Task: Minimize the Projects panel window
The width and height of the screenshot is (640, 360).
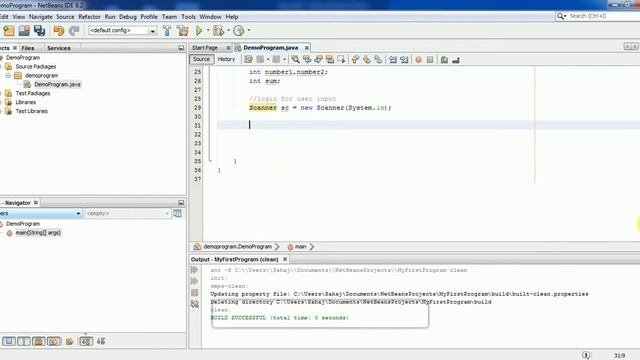Action: pos(181,48)
